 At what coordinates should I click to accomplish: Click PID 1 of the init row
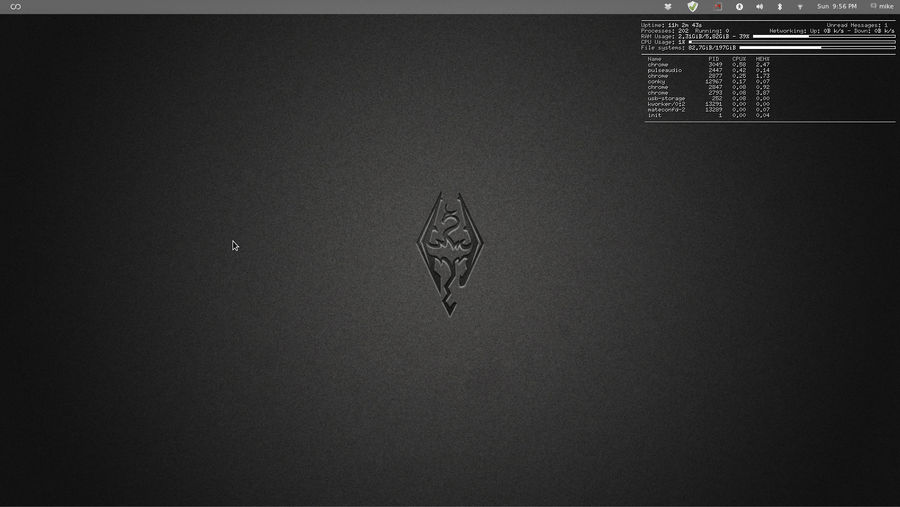(x=720, y=115)
